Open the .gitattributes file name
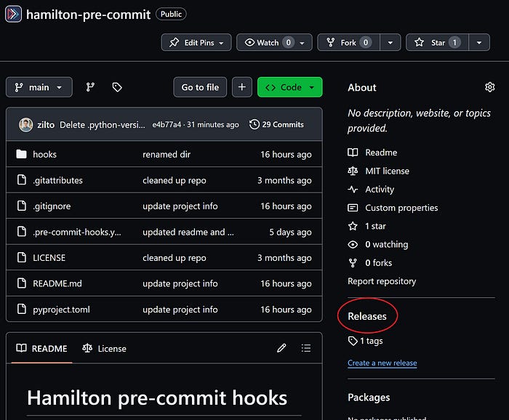 pyautogui.click(x=57, y=180)
